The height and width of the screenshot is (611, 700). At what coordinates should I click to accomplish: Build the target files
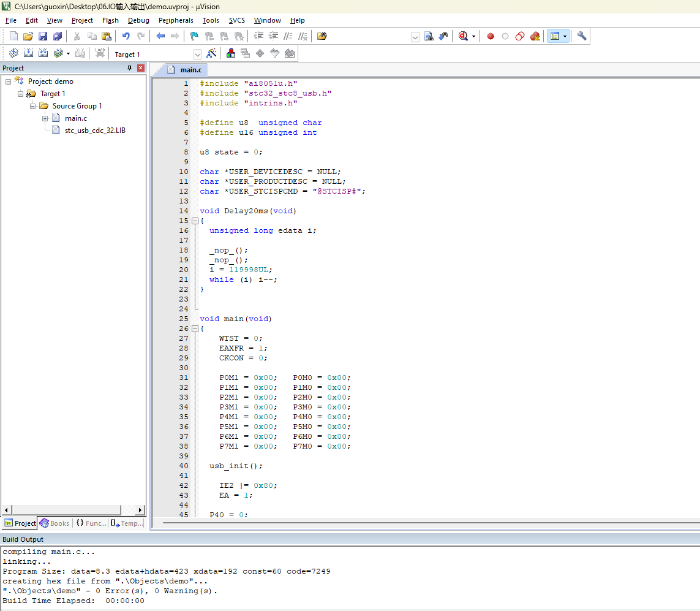pos(28,53)
